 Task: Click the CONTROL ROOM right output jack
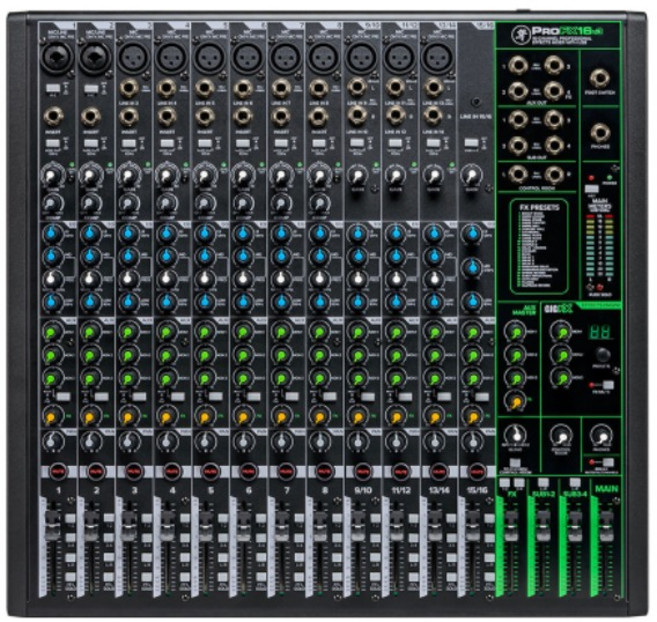554,174
